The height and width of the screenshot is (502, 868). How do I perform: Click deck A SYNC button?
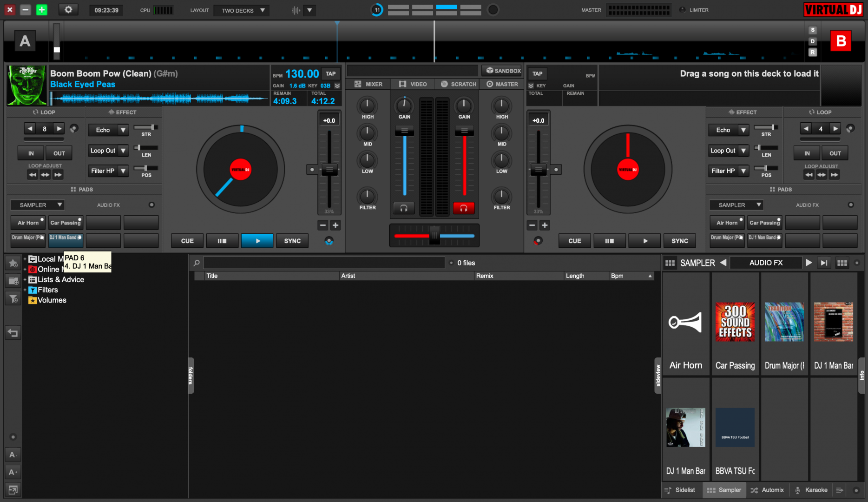(292, 241)
